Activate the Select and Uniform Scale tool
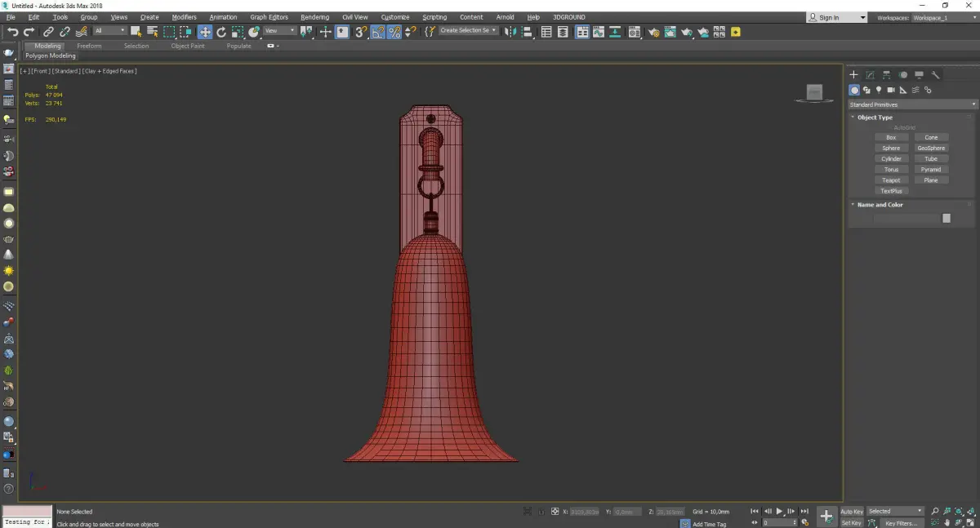This screenshot has height=528, width=980. click(237, 32)
